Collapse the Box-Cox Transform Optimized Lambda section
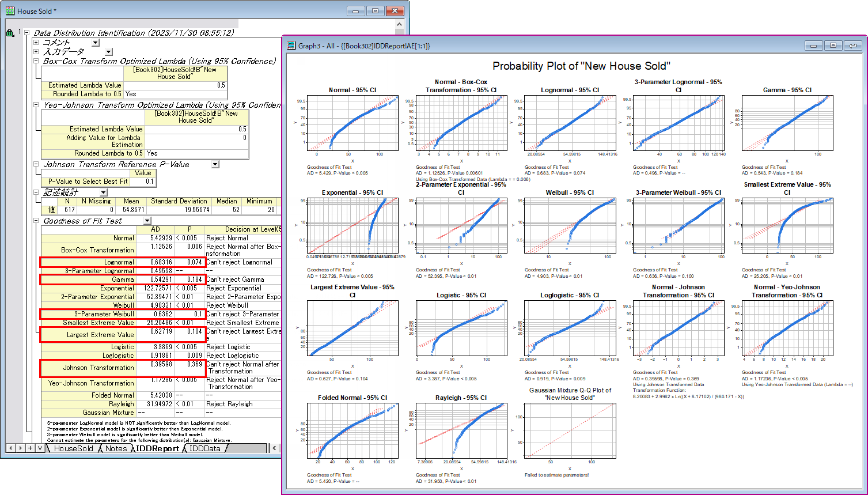The image size is (868, 495). 36,61
